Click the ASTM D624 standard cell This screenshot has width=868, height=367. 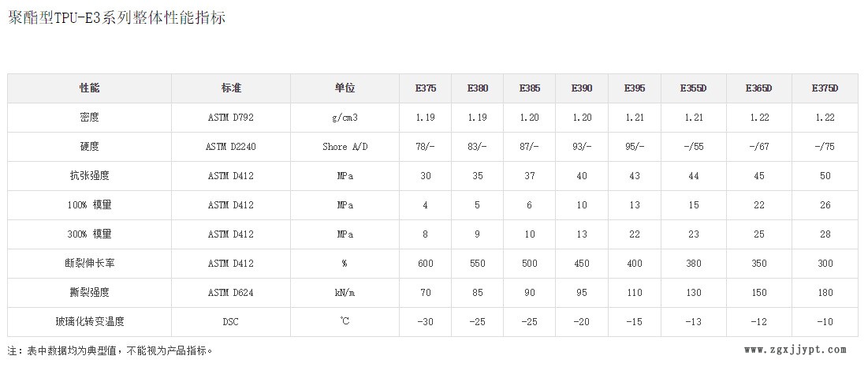tap(230, 293)
